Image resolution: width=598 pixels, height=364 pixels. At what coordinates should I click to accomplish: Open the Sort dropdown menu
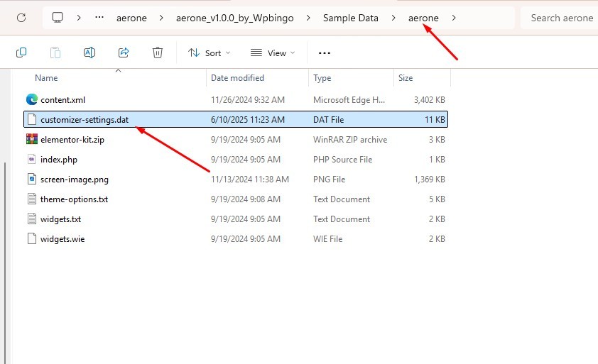[x=209, y=53]
